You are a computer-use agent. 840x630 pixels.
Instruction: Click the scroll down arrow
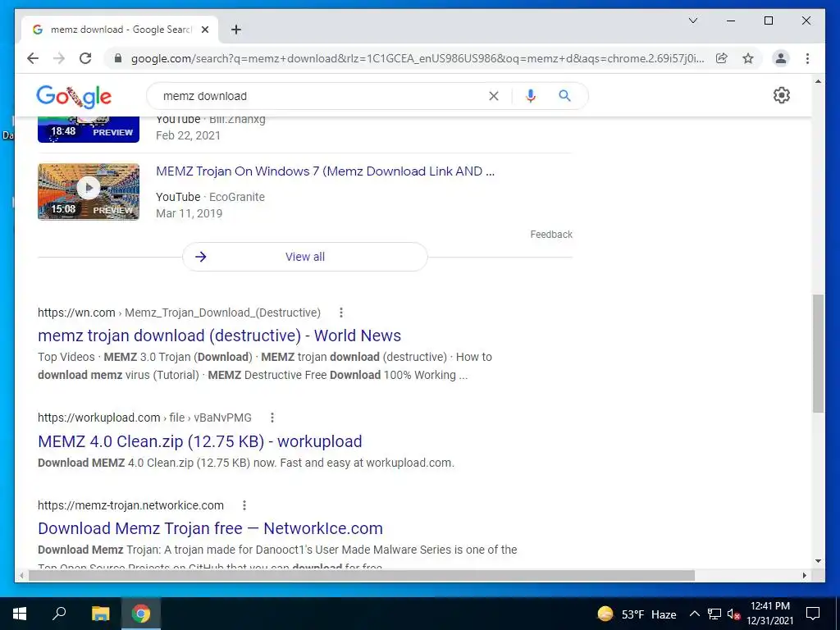pos(818,561)
